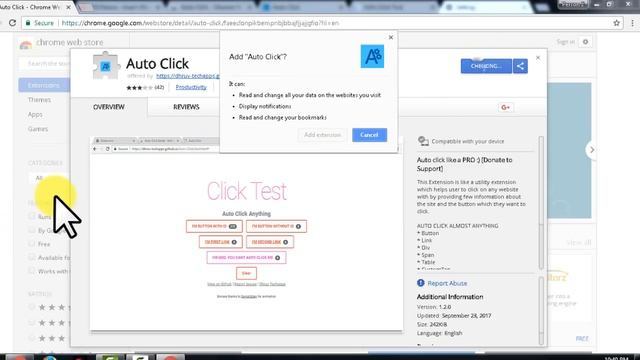This screenshot has height=360, width=640.
Task: Click the browser reload button
Action: (12, 23)
